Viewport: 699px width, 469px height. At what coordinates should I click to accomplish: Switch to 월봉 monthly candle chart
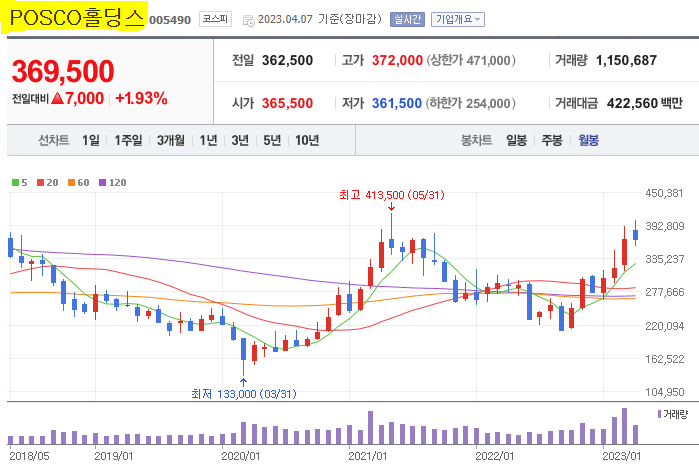click(x=588, y=140)
